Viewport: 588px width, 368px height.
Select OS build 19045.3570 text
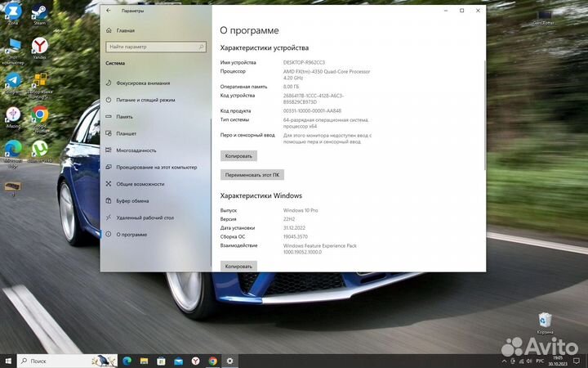[x=296, y=236]
